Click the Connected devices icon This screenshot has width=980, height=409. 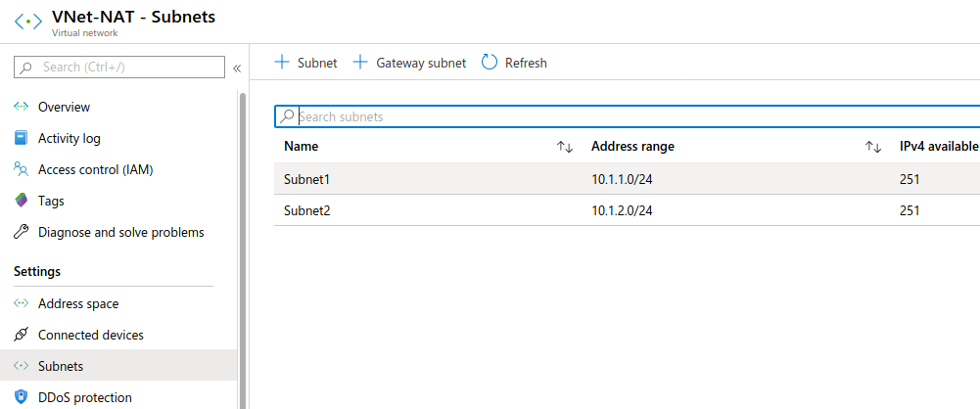pos(21,335)
